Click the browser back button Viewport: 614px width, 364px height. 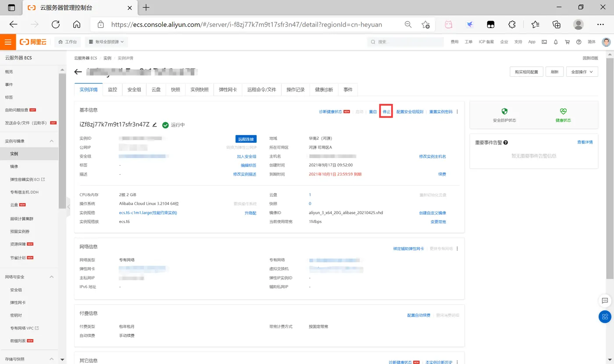click(13, 25)
